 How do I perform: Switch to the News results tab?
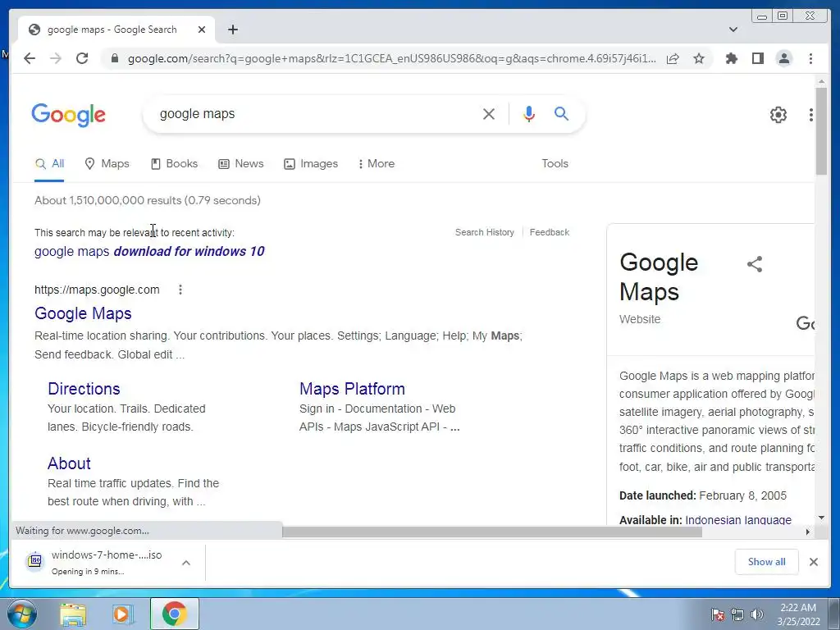pos(241,164)
